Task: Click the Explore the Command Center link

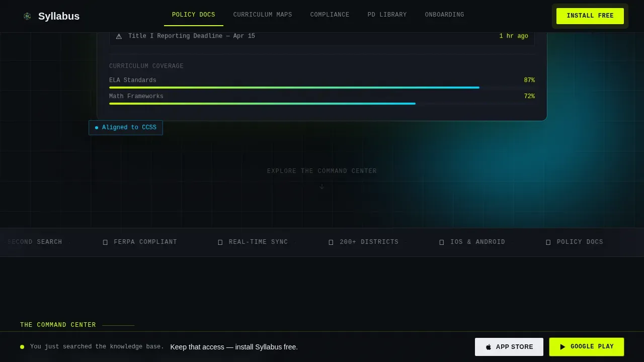Action: pos(322,171)
